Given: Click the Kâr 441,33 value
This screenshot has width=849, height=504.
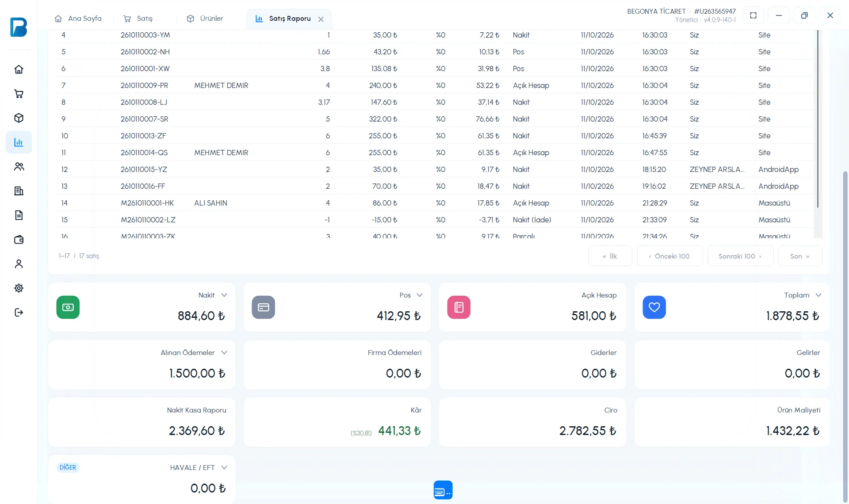Looking at the screenshot, I should pos(399,431).
